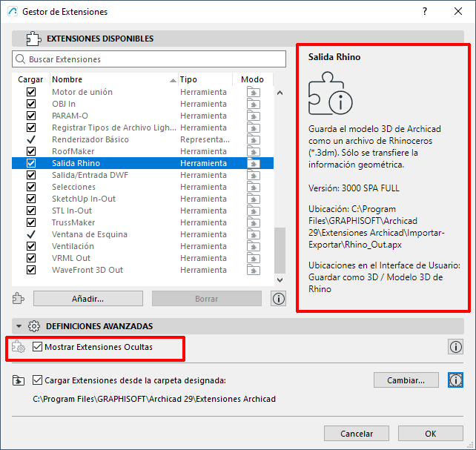The height and width of the screenshot is (450, 476).
Task: Click the Representa... type cell
Action: [205, 139]
